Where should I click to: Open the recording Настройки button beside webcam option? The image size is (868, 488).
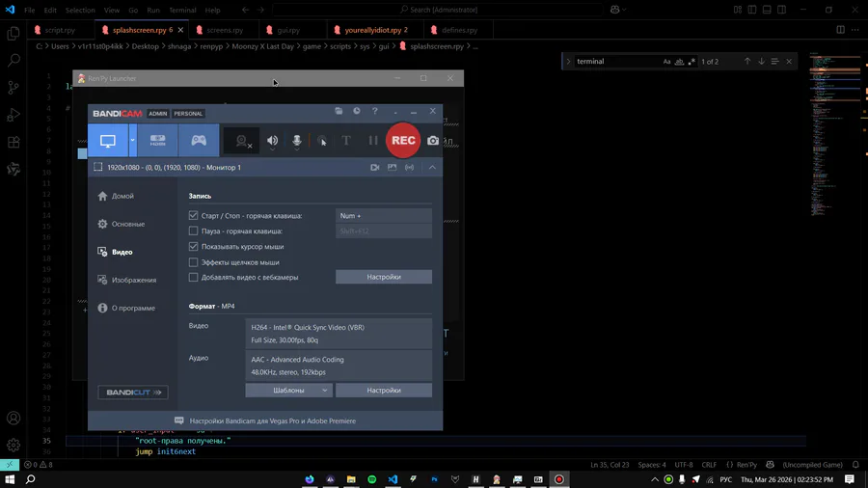pyautogui.click(x=384, y=277)
